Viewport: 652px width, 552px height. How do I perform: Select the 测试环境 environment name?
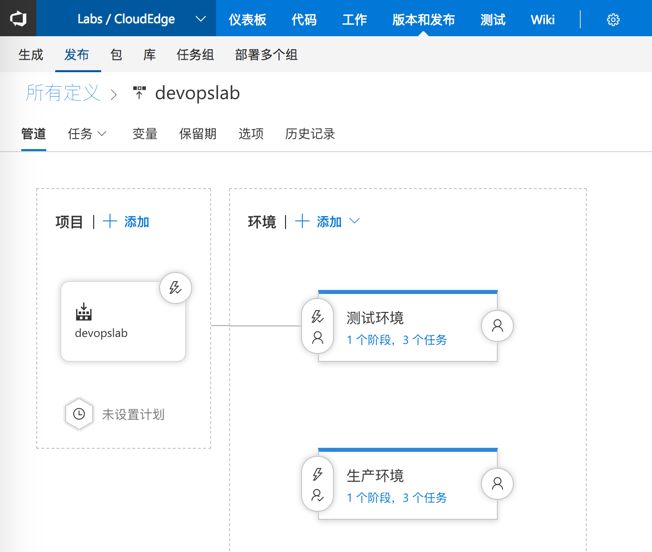click(375, 318)
